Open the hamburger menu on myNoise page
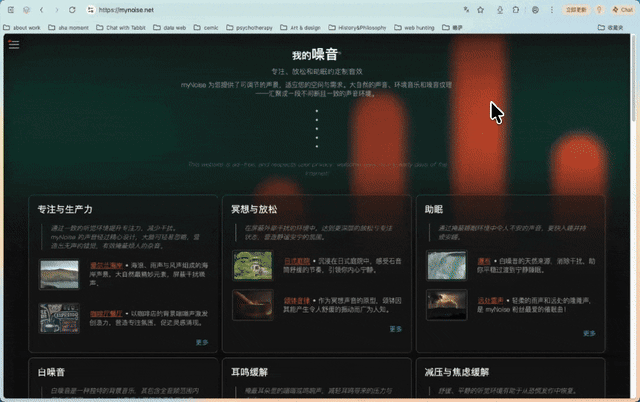The height and width of the screenshot is (402, 640). pos(14,44)
